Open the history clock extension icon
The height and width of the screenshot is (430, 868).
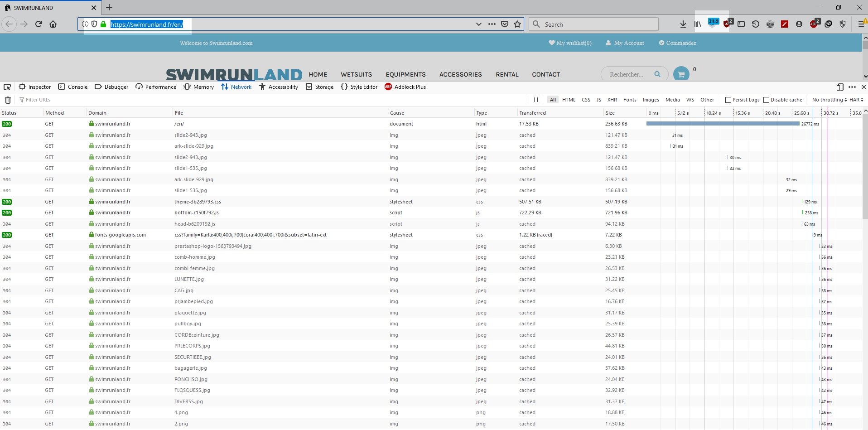coord(756,24)
